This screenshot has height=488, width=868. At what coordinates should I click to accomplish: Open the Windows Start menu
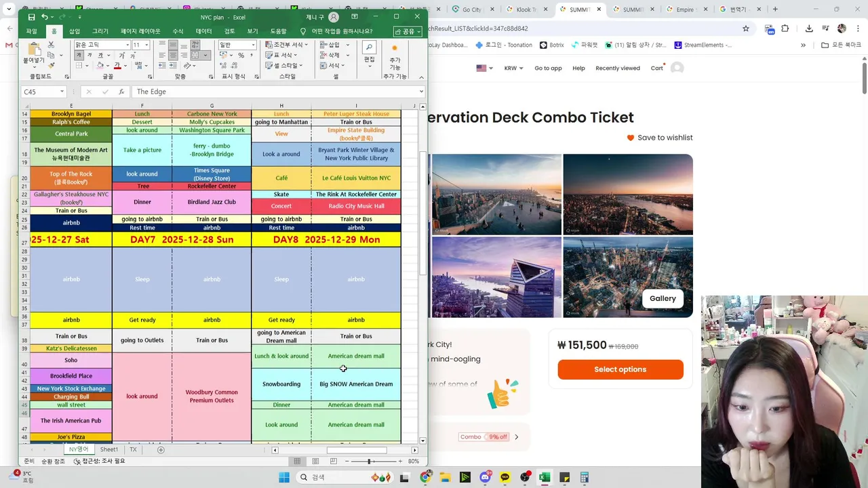[284, 477]
